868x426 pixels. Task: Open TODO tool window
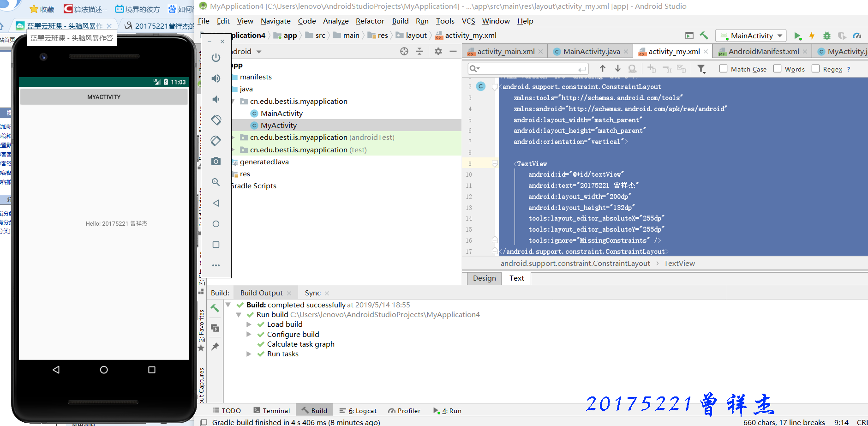(227, 411)
